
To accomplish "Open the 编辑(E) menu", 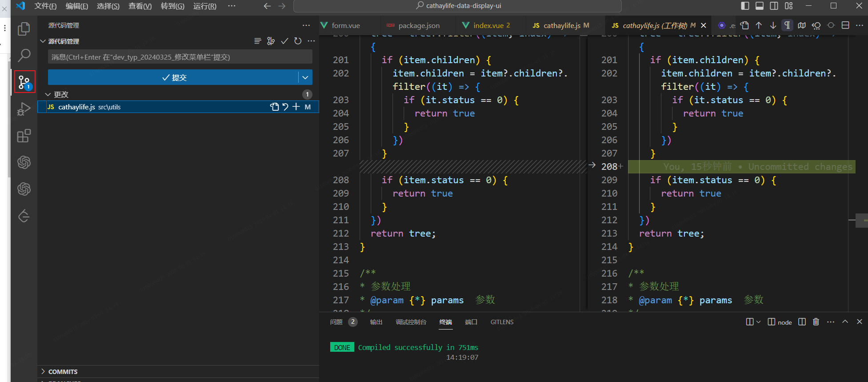I will [x=76, y=6].
